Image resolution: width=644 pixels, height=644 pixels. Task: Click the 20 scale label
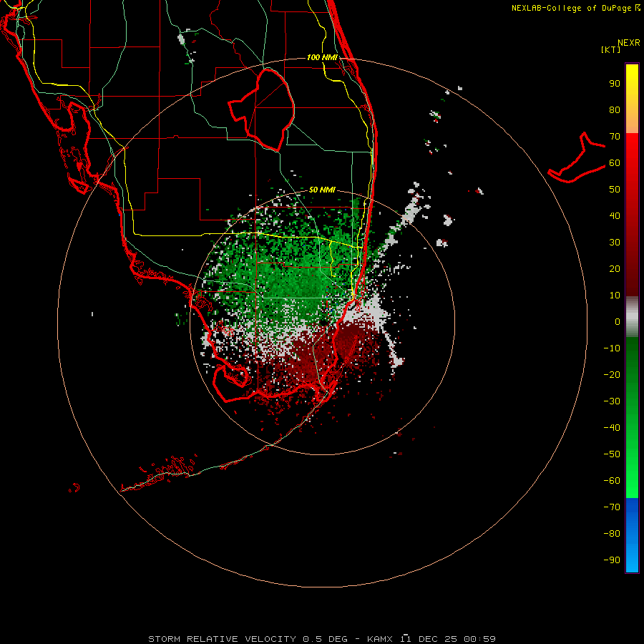tap(615, 269)
